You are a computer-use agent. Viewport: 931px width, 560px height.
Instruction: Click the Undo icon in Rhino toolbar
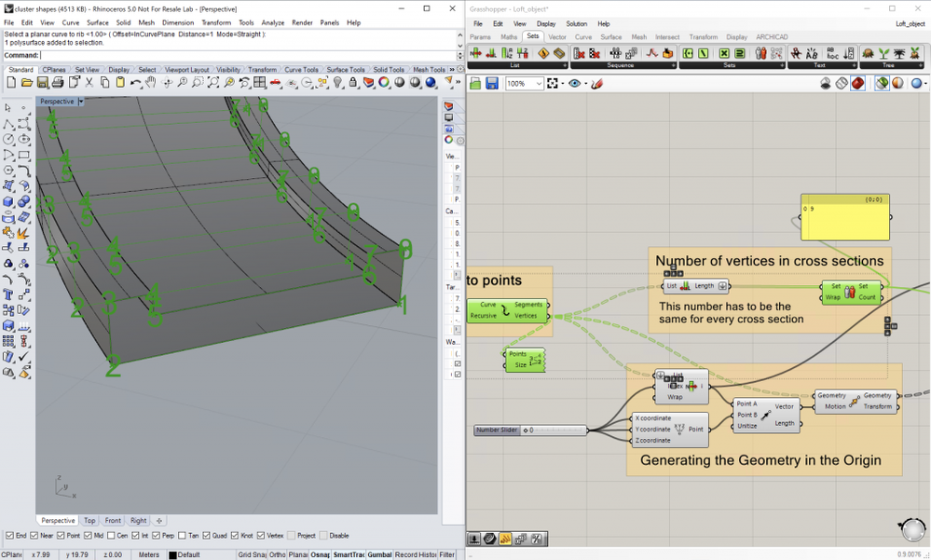click(136, 83)
